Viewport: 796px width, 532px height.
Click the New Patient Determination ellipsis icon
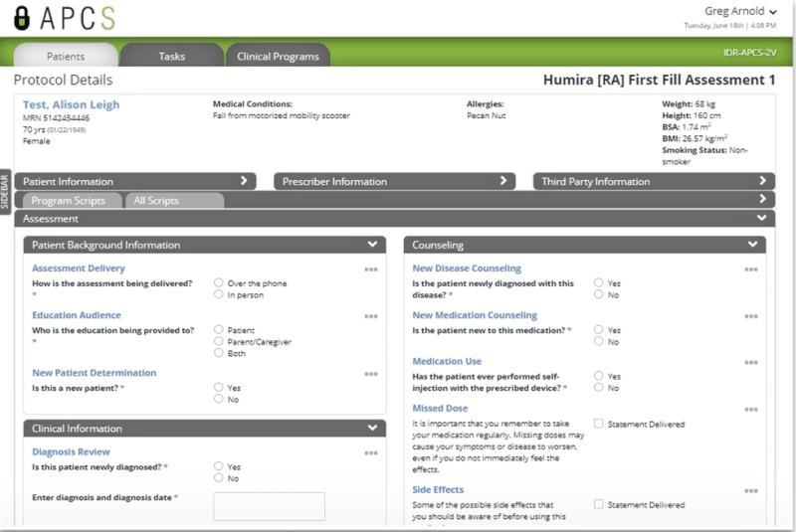pyautogui.click(x=370, y=374)
